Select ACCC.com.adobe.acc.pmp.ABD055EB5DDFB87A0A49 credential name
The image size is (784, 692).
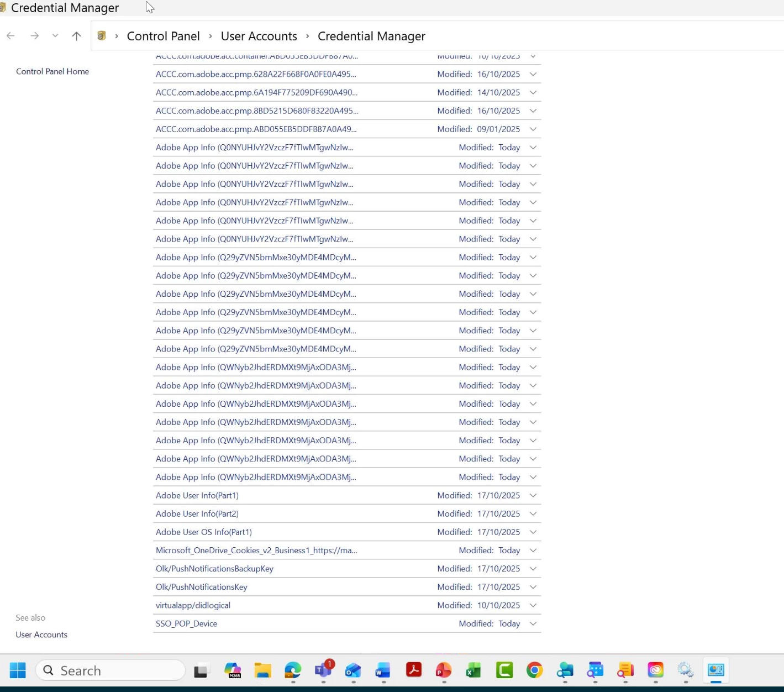point(256,129)
